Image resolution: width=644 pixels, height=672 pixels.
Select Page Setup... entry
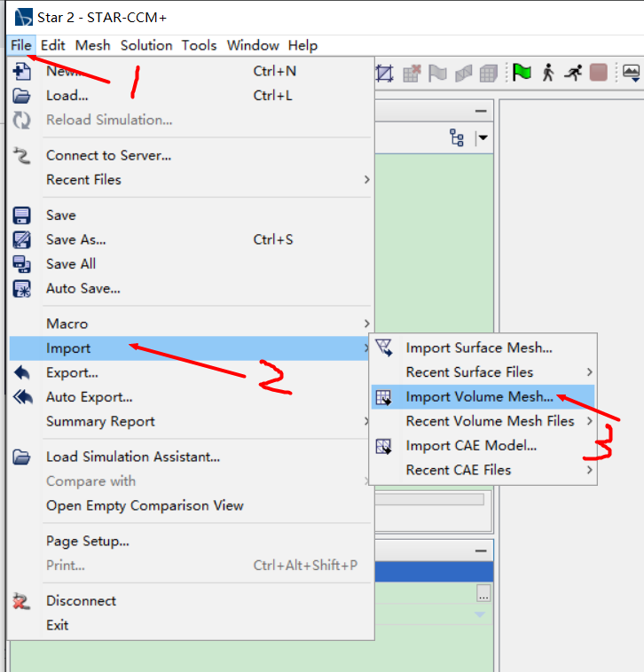[191, 541]
